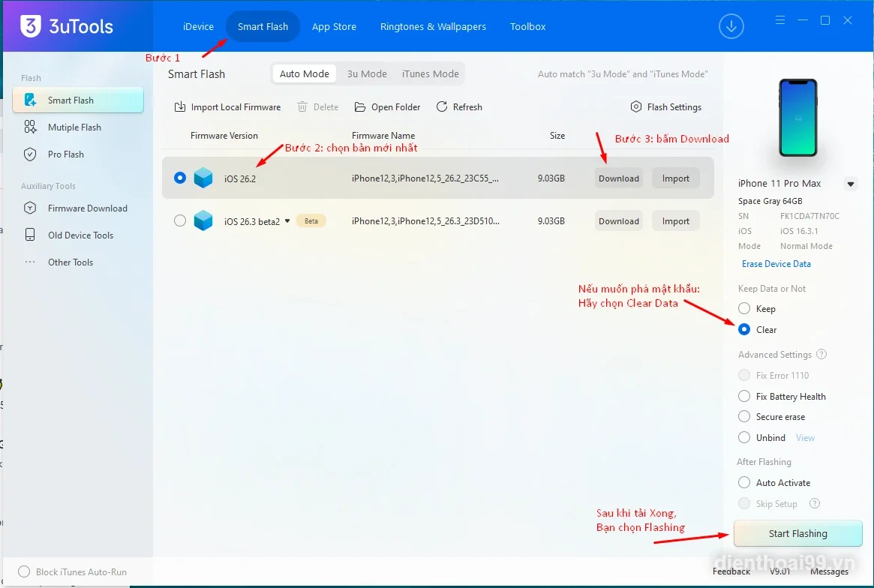Click the Firmware Version column header
Image resolution: width=874 pixels, height=588 pixels.
coord(224,136)
